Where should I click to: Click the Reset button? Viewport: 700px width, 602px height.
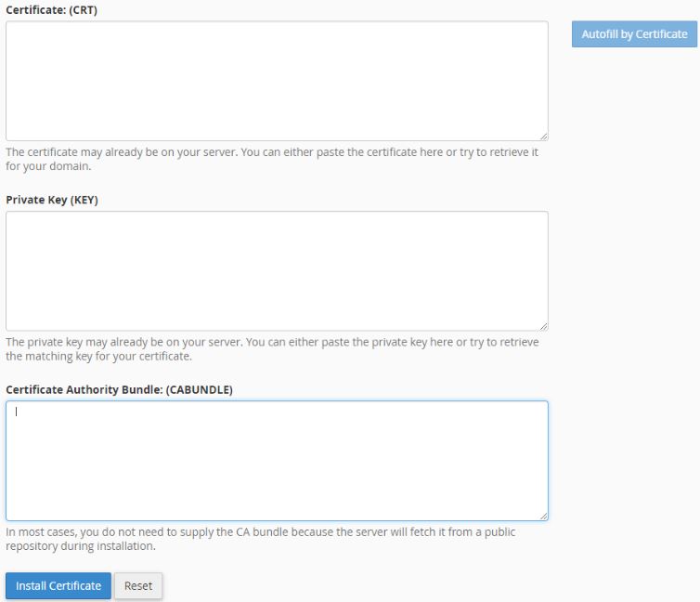point(138,585)
